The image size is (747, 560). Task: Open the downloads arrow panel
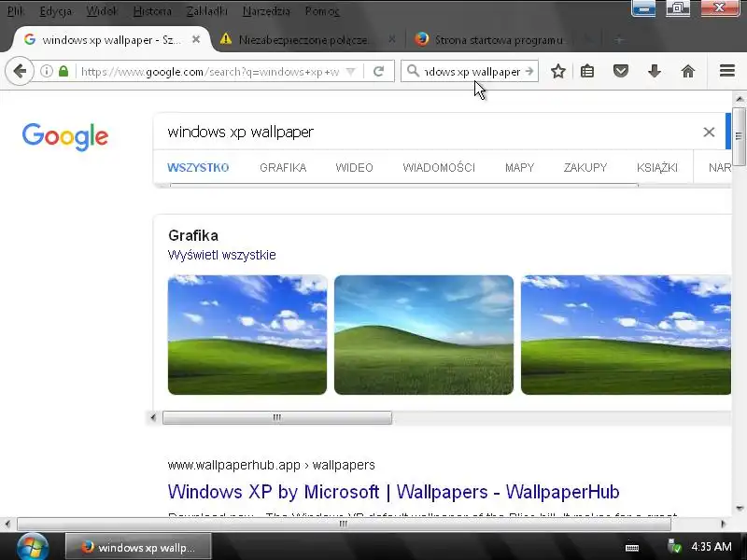pyautogui.click(x=655, y=72)
